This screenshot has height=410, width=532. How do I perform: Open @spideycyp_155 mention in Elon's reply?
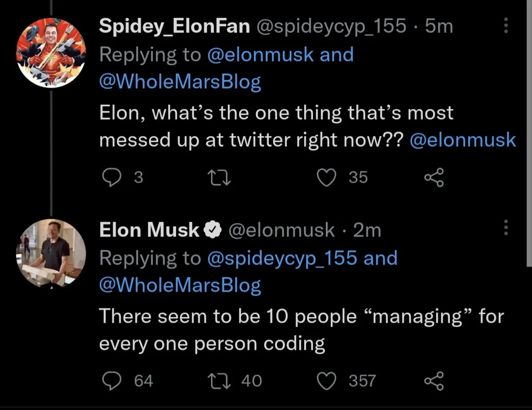click(x=282, y=258)
